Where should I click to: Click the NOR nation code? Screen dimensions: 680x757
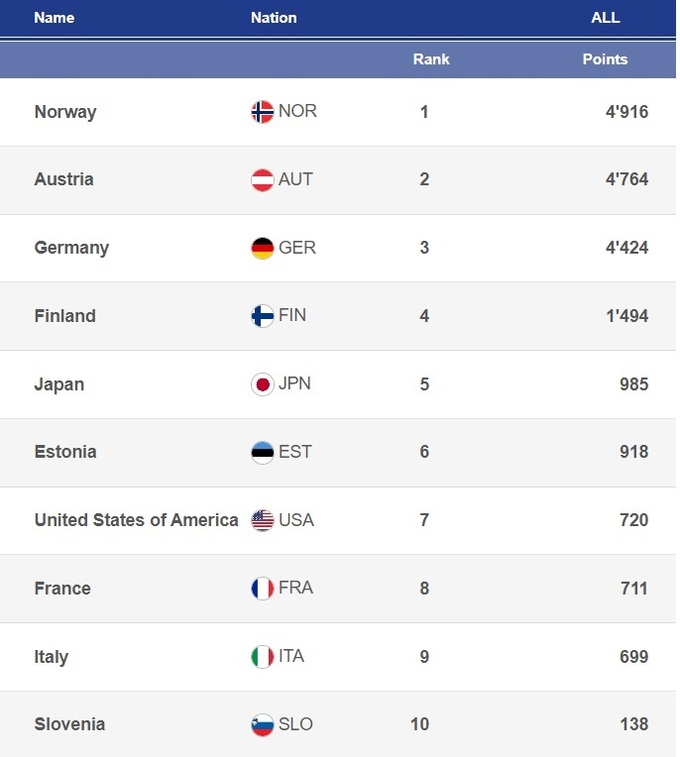[x=297, y=111]
